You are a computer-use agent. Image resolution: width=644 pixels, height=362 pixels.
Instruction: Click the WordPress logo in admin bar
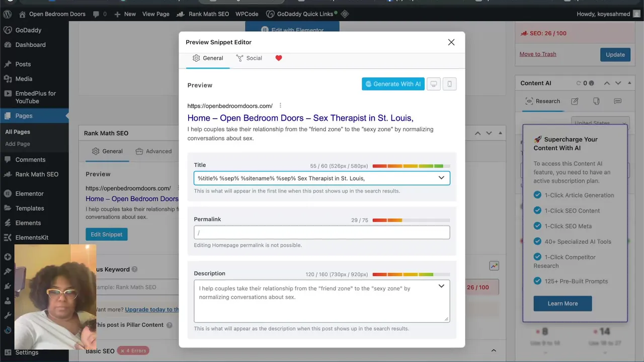8,14
